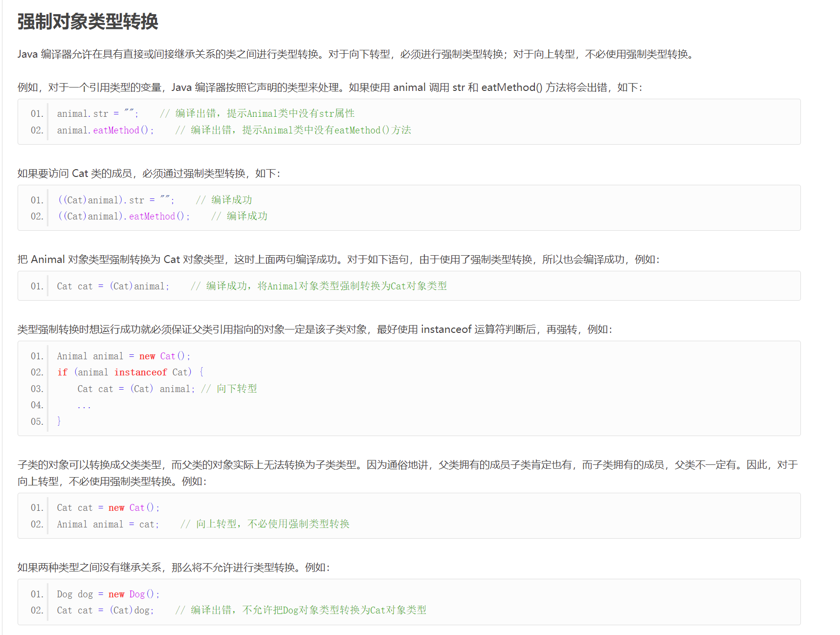
Task: Click code Cat cat = (Cat)dog;
Action: (105, 610)
